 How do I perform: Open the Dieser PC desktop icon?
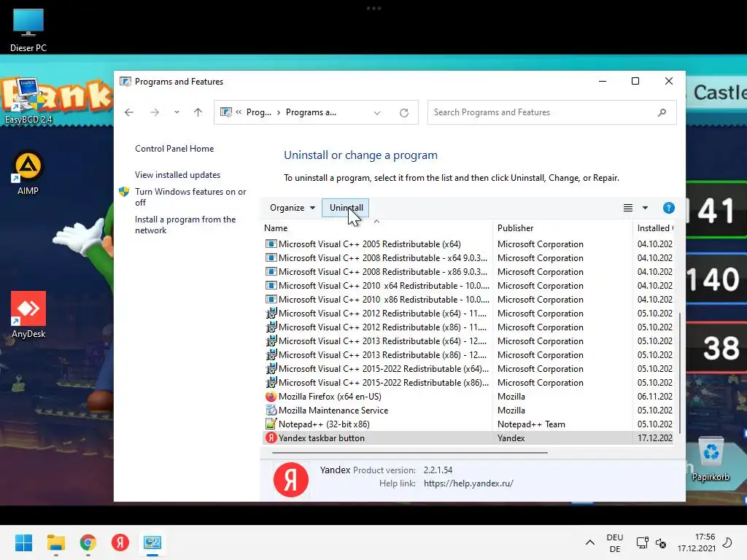click(x=28, y=29)
